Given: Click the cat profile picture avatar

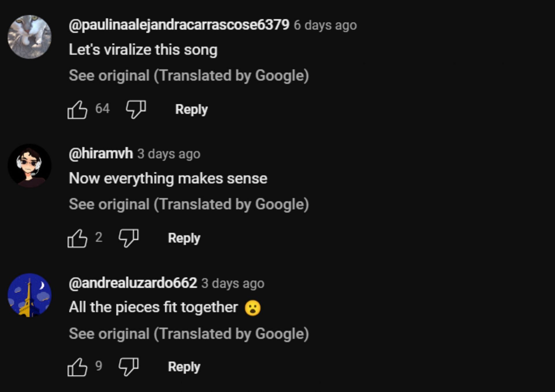Looking at the screenshot, I should click(x=29, y=37).
